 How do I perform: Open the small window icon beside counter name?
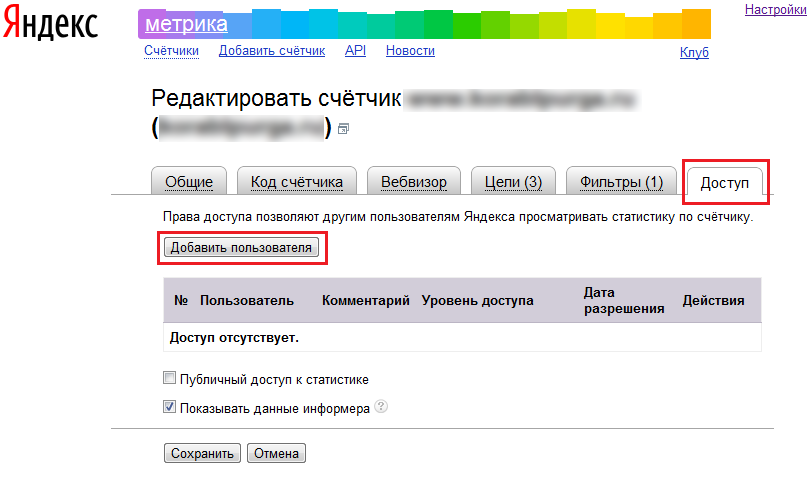(x=343, y=129)
